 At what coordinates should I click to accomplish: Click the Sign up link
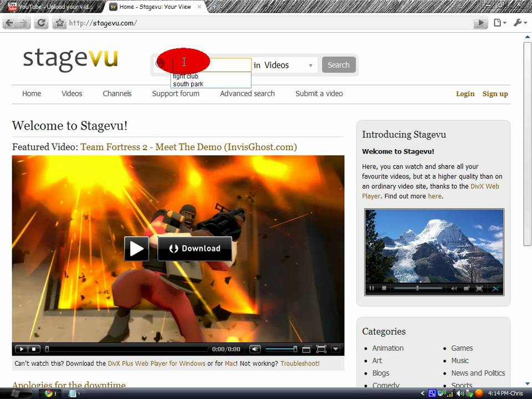[x=495, y=94]
